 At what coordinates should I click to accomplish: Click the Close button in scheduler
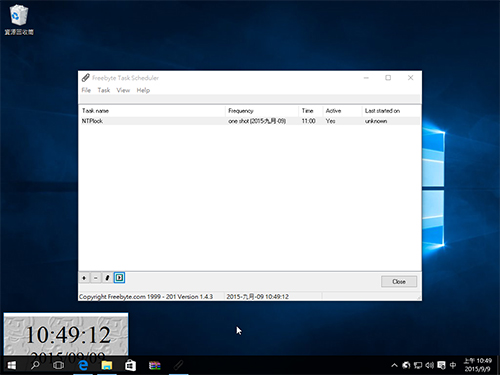click(399, 282)
